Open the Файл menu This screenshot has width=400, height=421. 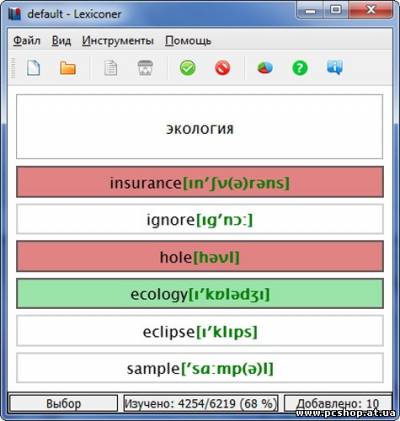[27, 41]
